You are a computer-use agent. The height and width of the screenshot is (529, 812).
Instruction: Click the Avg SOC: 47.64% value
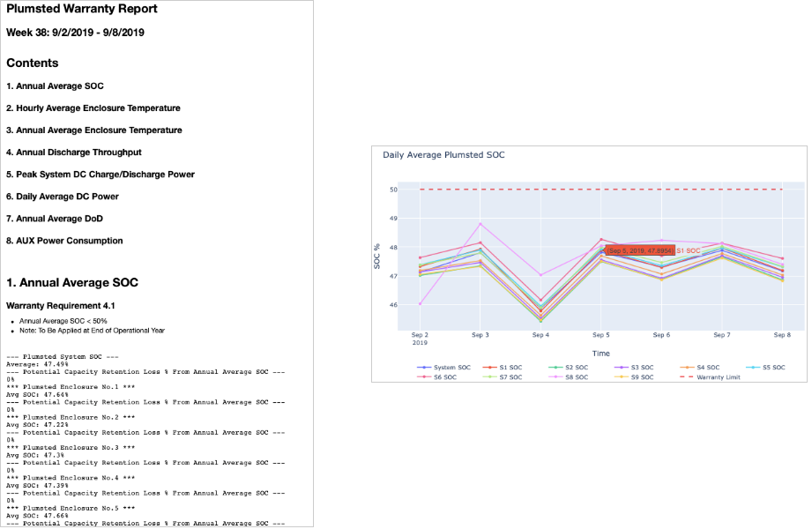37,395
